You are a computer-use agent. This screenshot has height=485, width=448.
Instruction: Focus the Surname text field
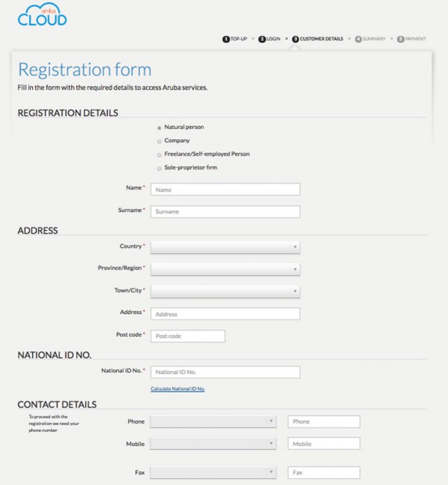(x=225, y=211)
